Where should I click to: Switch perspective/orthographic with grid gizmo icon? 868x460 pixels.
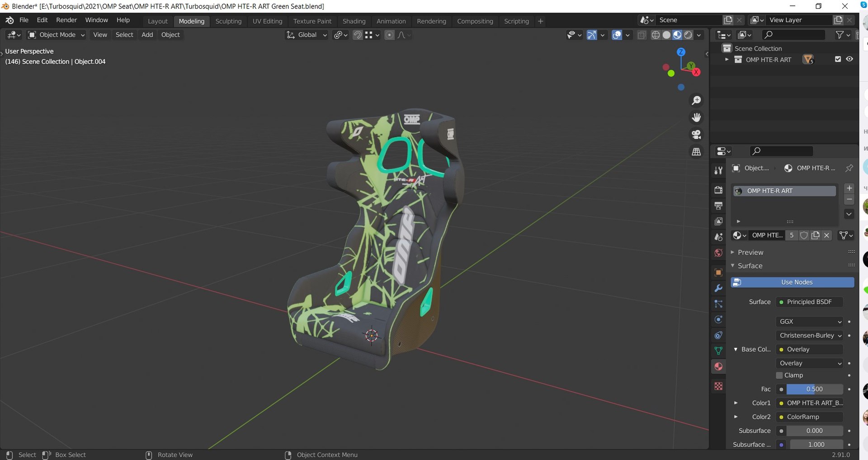tap(696, 152)
